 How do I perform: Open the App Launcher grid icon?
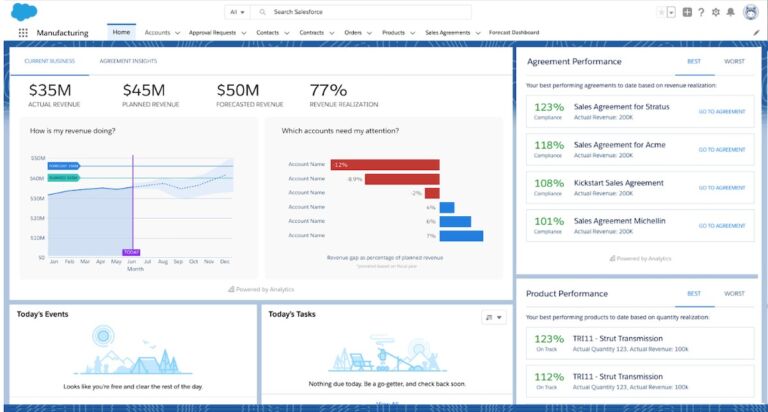point(23,33)
